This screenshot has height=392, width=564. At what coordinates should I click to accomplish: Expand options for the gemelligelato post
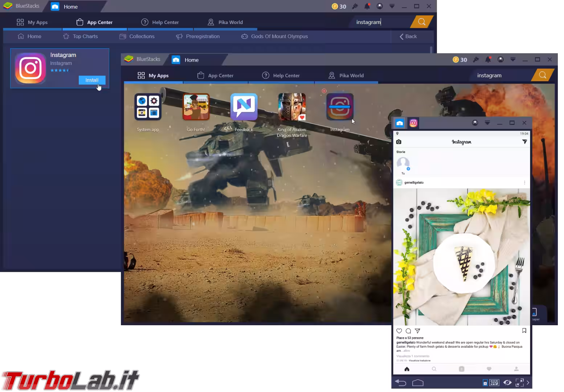[x=524, y=183]
